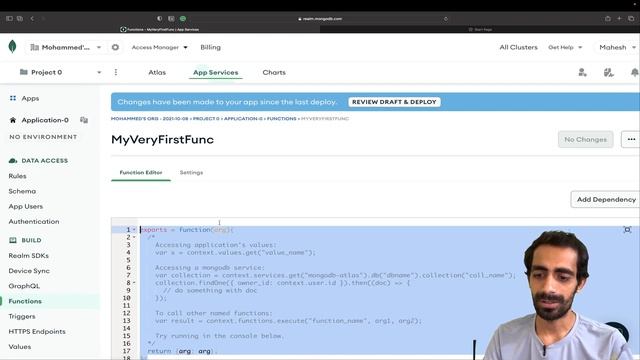This screenshot has width=640, height=360.
Task: Click Review Draft & Deploy button
Action: click(x=394, y=102)
